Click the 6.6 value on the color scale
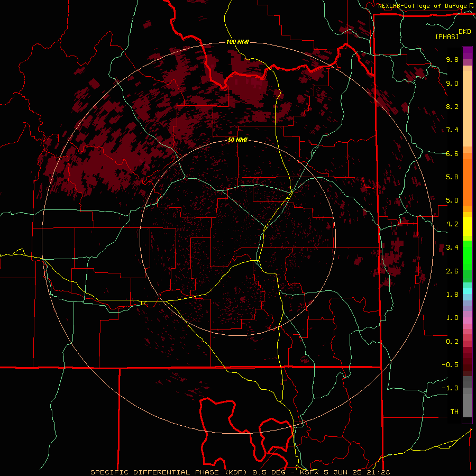Image resolution: width=476 pixels, height=476 pixels. [452, 153]
